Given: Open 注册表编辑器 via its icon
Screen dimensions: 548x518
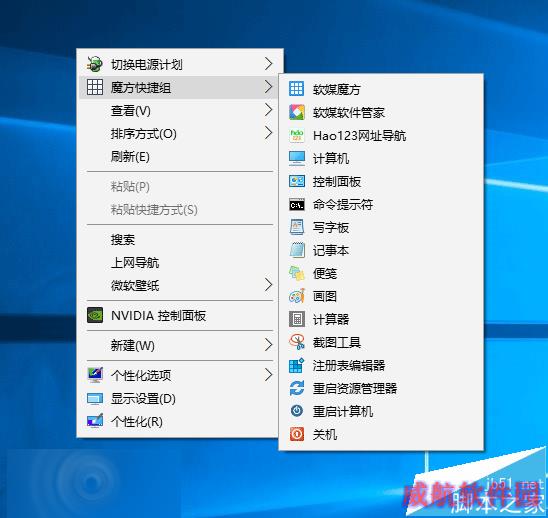Looking at the screenshot, I should coord(296,365).
